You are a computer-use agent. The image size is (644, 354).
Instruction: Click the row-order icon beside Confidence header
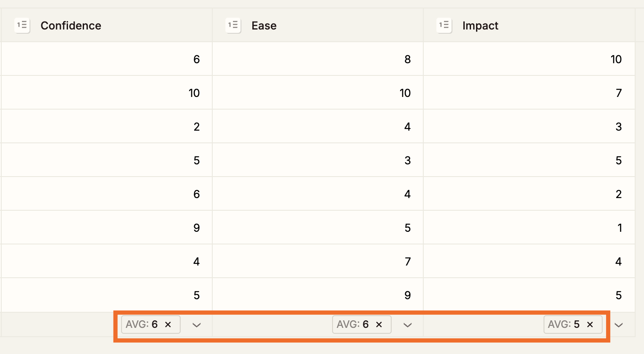coord(22,25)
